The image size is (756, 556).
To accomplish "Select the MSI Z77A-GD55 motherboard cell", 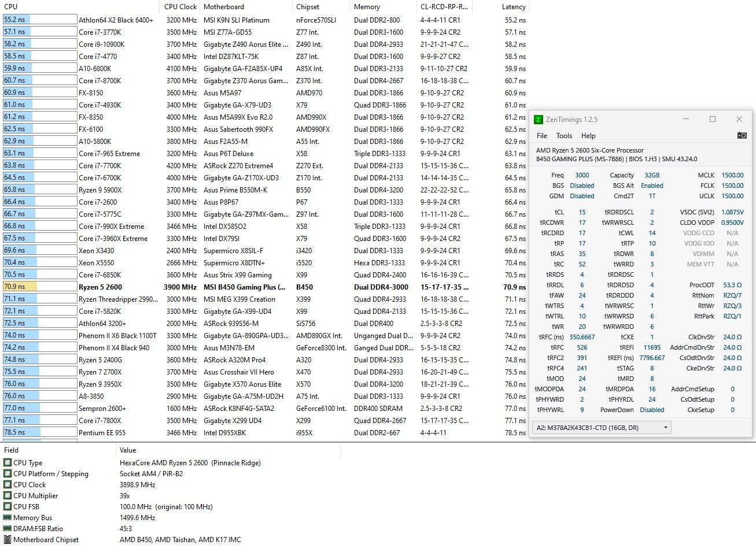I will pos(227,32).
